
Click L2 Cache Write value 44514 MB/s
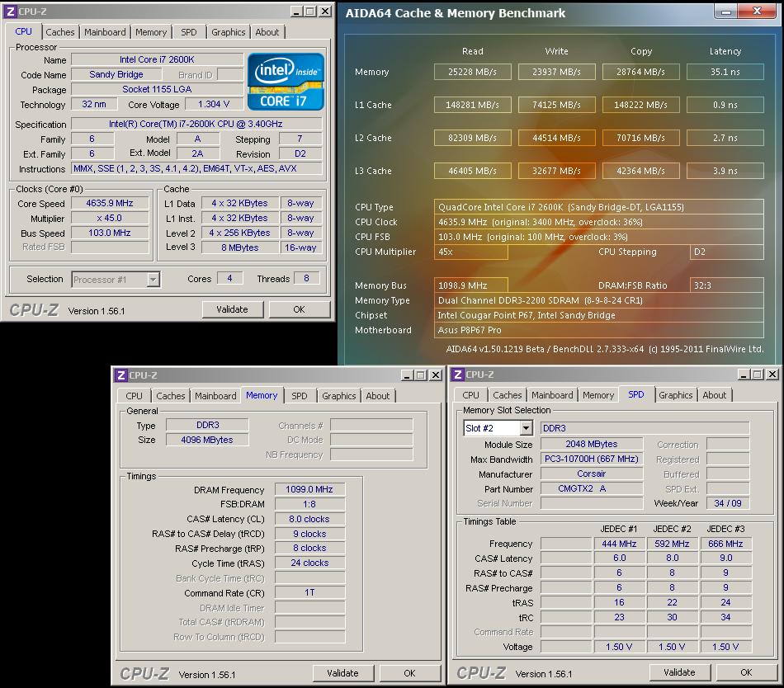click(x=556, y=138)
